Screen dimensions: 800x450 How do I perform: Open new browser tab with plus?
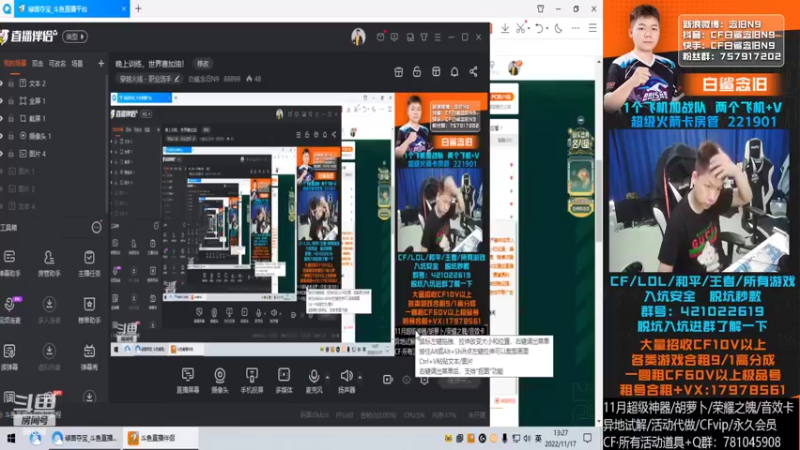tap(138, 9)
